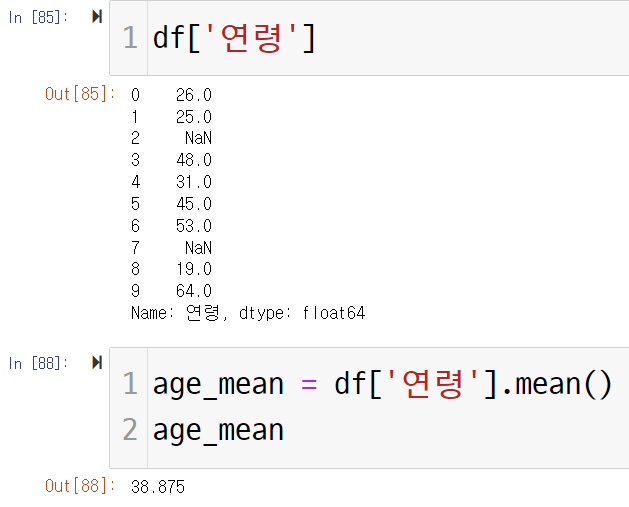Screen dimensions: 629x507
Task: Click the Out[85]: output prompt
Action: [x=80, y=94]
